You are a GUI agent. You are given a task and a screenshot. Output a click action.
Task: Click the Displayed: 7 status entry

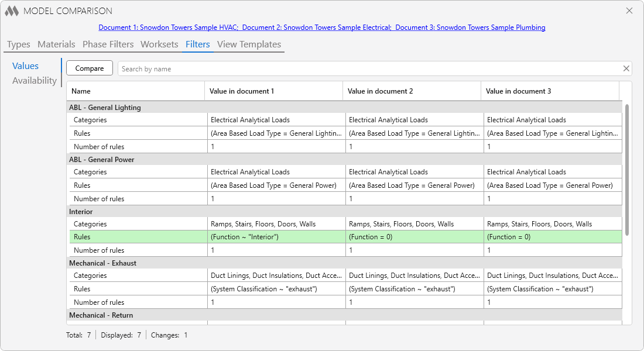coord(121,335)
